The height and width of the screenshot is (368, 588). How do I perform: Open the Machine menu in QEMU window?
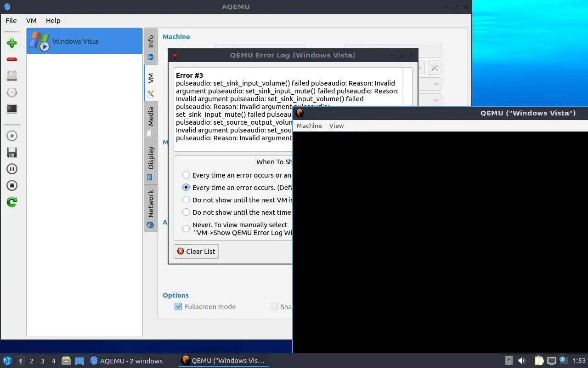click(309, 126)
